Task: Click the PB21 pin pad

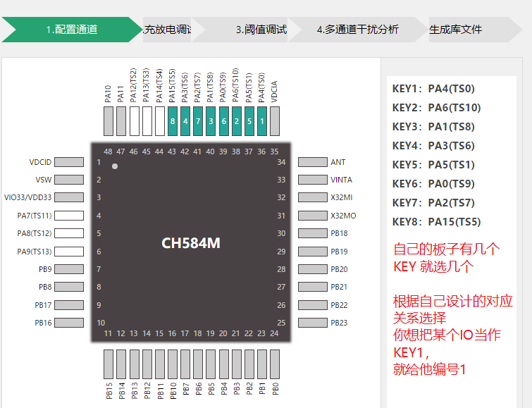Action: point(313,287)
